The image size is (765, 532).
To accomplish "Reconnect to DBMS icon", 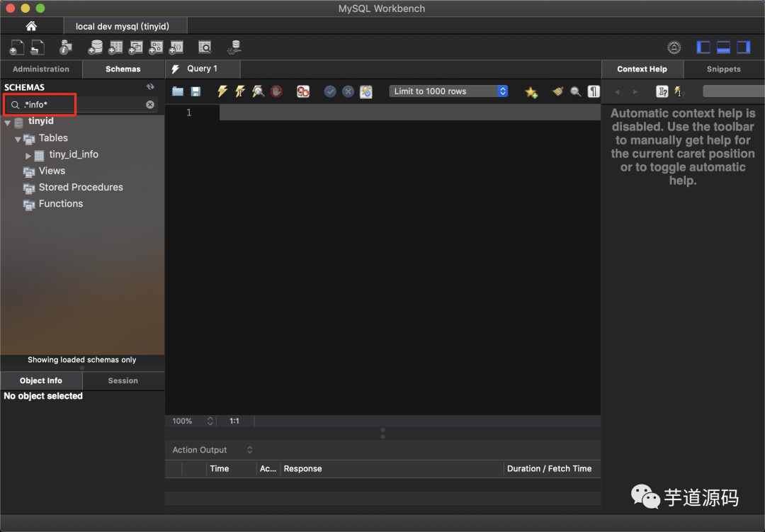I will 234,47.
